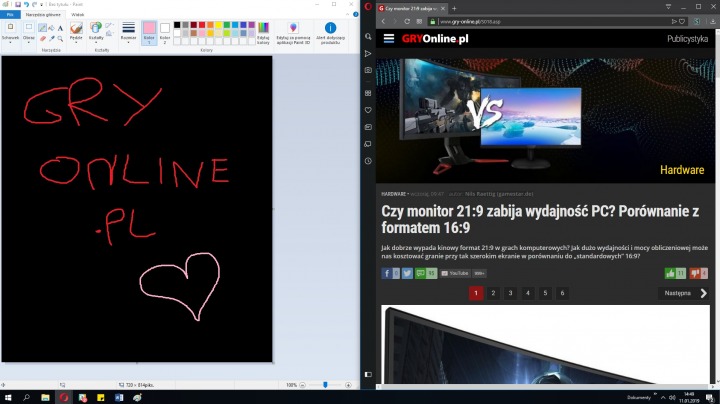Select Kolor 2 in Paint

tap(165, 33)
